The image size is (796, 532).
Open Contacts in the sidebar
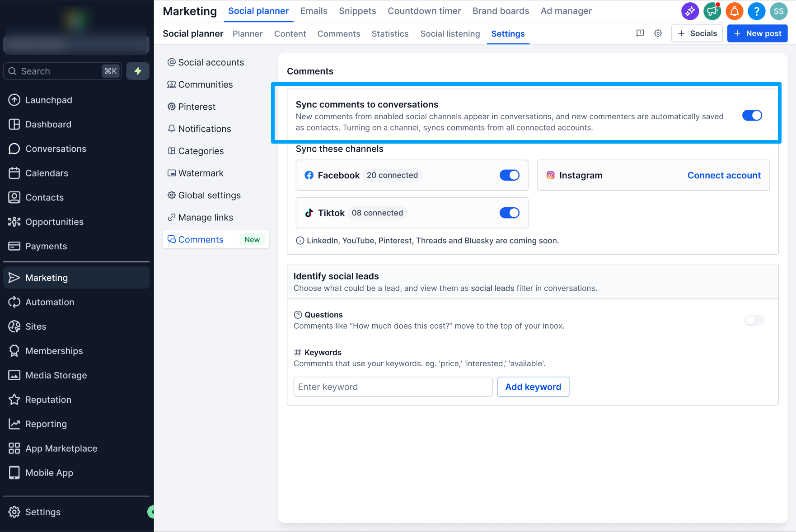76,197
